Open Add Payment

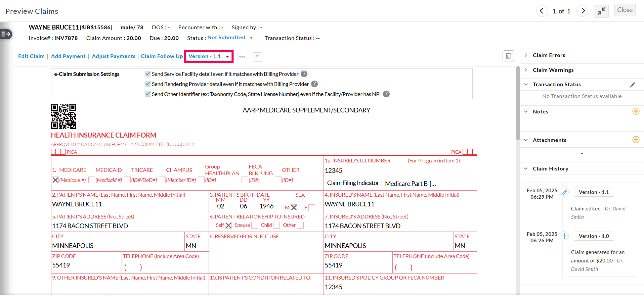click(x=68, y=56)
